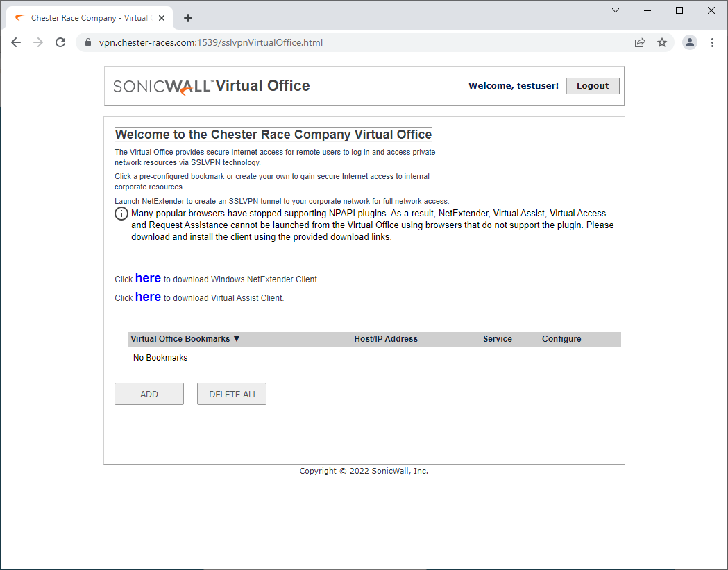Click the NPAPI info notice icon

point(121,214)
